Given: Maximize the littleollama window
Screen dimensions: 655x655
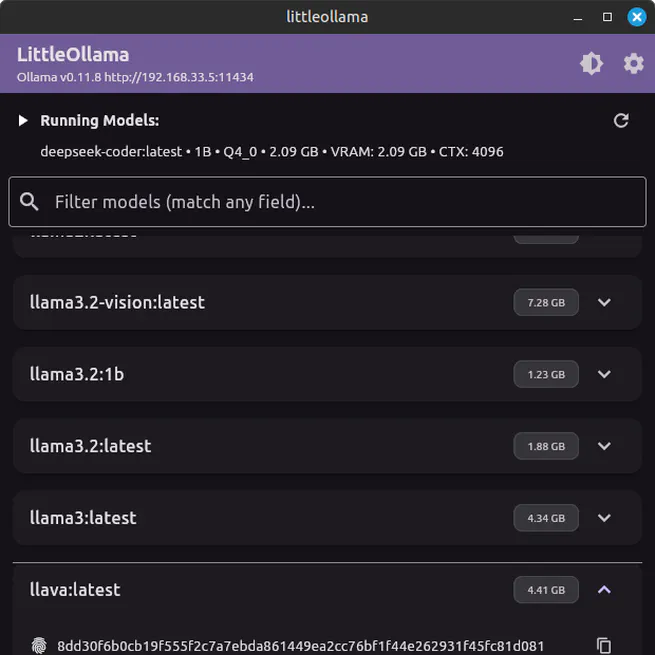Looking at the screenshot, I should point(607,17).
